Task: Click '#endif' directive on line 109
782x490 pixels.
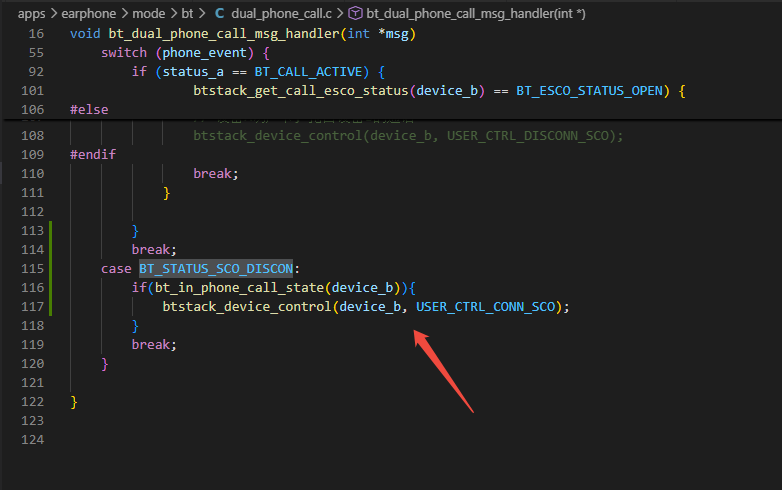Action: point(93,155)
